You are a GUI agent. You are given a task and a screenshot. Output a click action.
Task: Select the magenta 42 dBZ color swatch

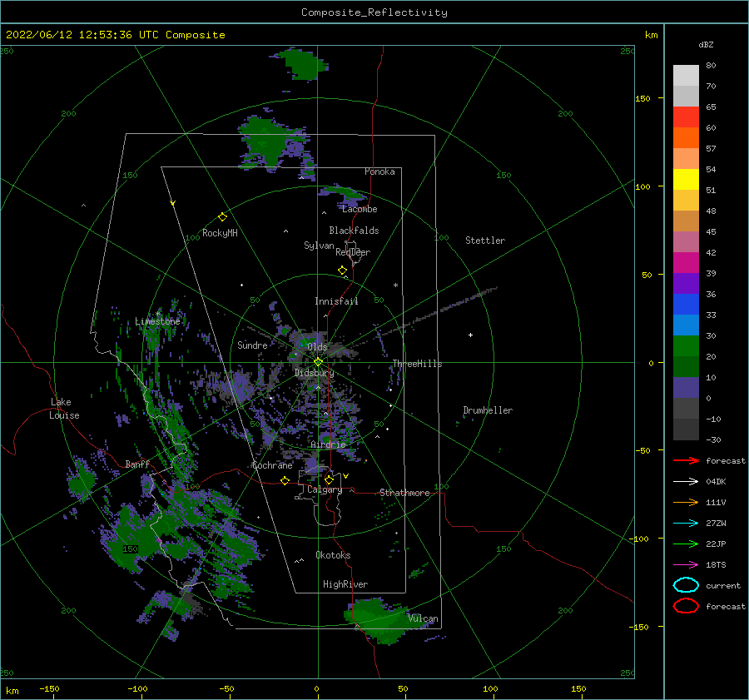tap(686, 262)
